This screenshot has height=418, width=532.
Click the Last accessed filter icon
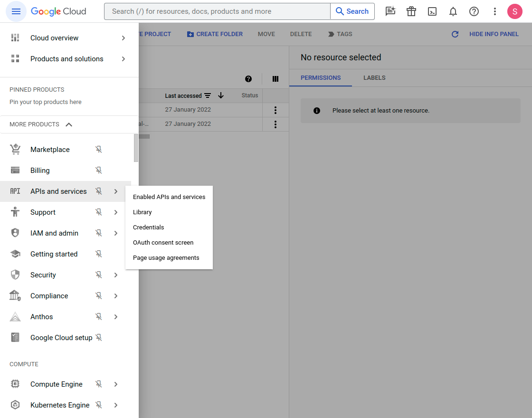point(208,95)
